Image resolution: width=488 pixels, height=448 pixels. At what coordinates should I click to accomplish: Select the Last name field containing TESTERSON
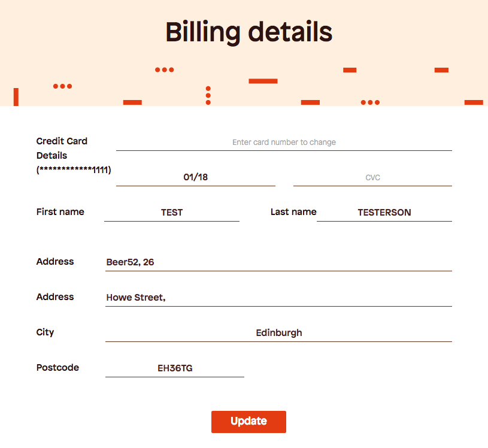384,213
